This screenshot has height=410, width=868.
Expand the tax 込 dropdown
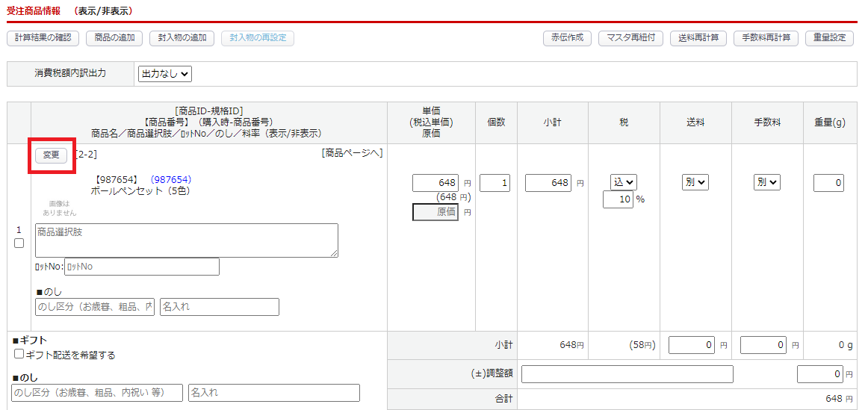(623, 182)
